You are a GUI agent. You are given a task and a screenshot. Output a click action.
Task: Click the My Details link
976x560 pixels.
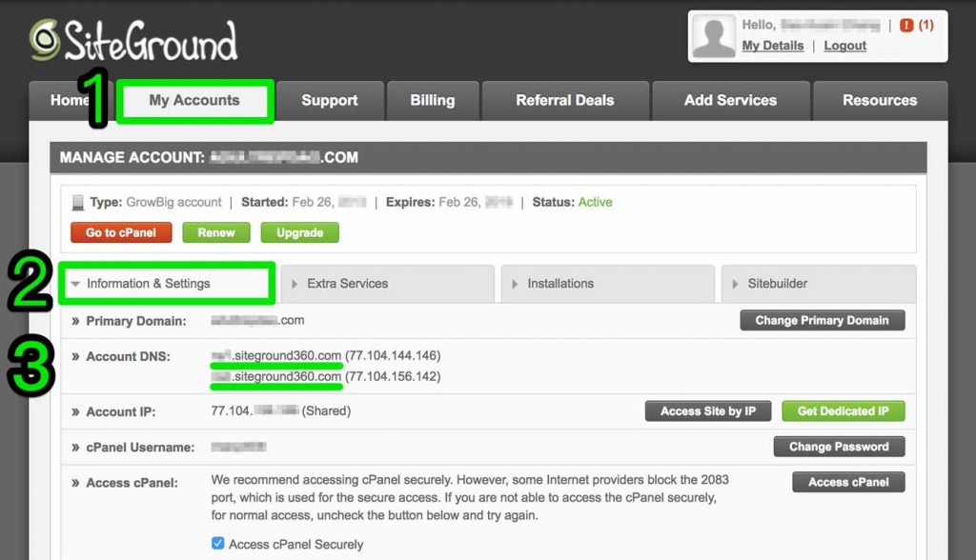772,46
